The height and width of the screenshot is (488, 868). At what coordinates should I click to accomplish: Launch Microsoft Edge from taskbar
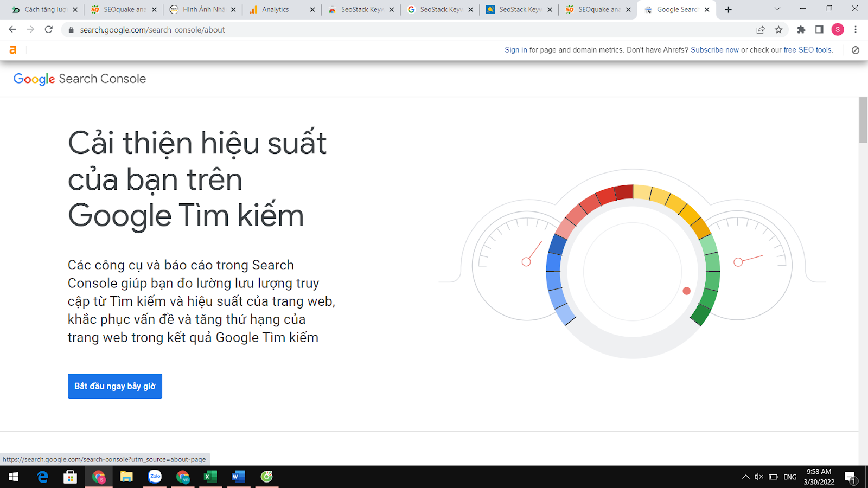click(42, 477)
